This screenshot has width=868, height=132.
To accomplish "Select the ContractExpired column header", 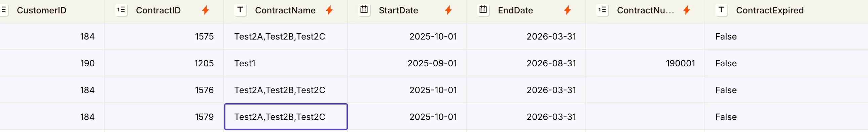I will click(787, 11).
